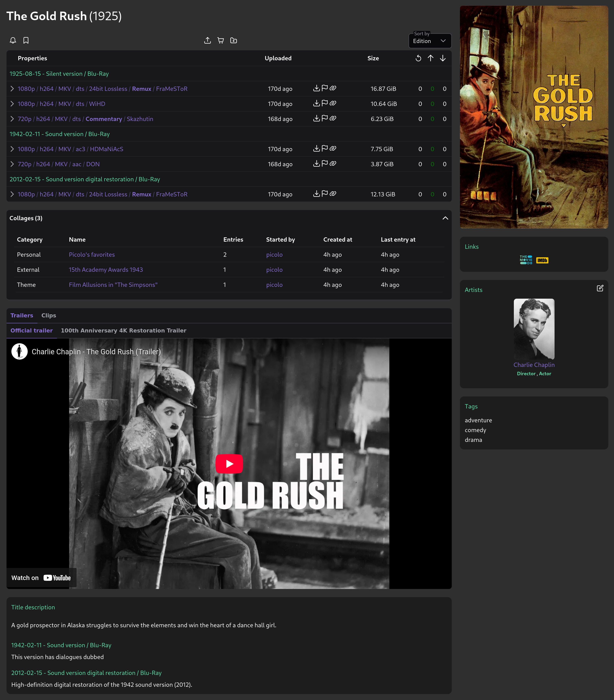The image size is (614, 700).
Task: Copy permalink of the 7.75 GiB HDMaNiAcS torrent
Action: click(x=333, y=149)
